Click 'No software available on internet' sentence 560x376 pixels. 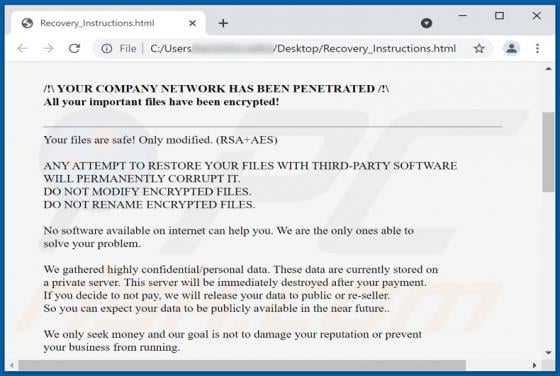(229, 231)
